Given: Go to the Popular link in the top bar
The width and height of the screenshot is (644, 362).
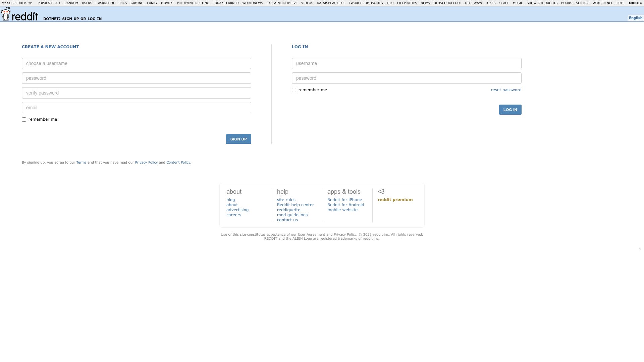Looking at the screenshot, I should 45,3.
